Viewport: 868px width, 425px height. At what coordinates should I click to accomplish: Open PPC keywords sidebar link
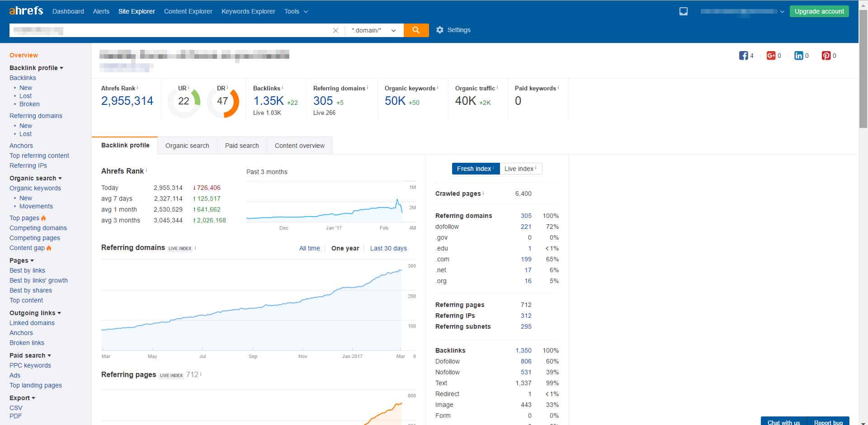30,365
